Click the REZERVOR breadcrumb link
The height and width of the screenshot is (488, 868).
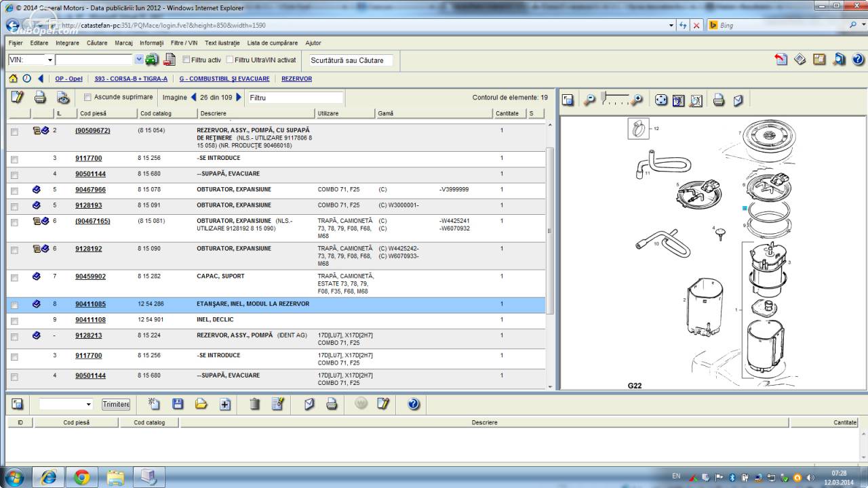click(297, 79)
